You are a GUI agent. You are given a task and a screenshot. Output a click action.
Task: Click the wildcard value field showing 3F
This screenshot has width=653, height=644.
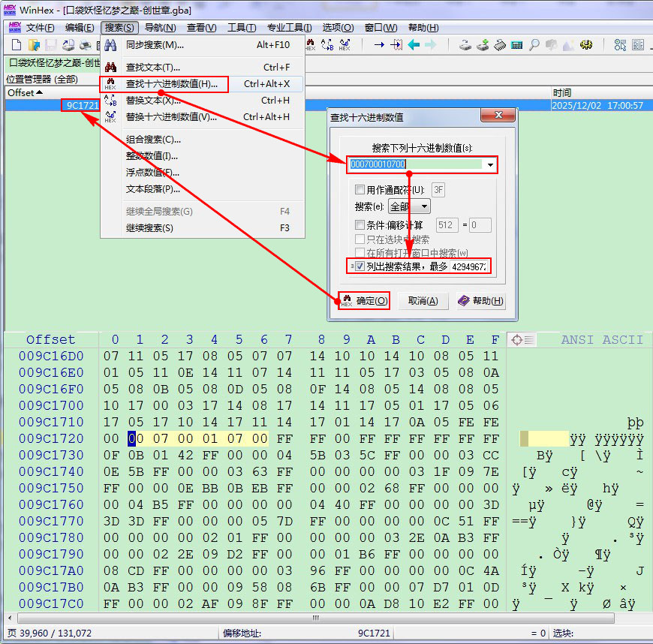pyautogui.click(x=438, y=190)
